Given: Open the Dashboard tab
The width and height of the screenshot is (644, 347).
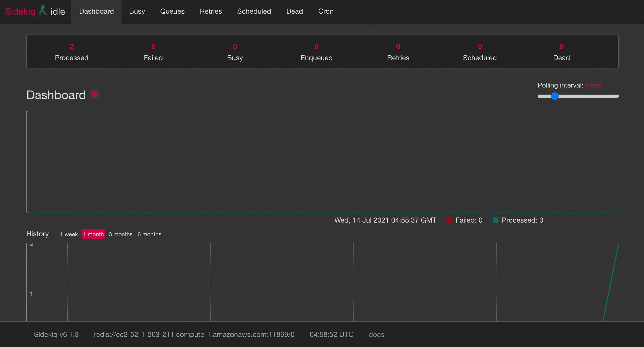Looking at the screenshot, I should click(x=97, y=11).
